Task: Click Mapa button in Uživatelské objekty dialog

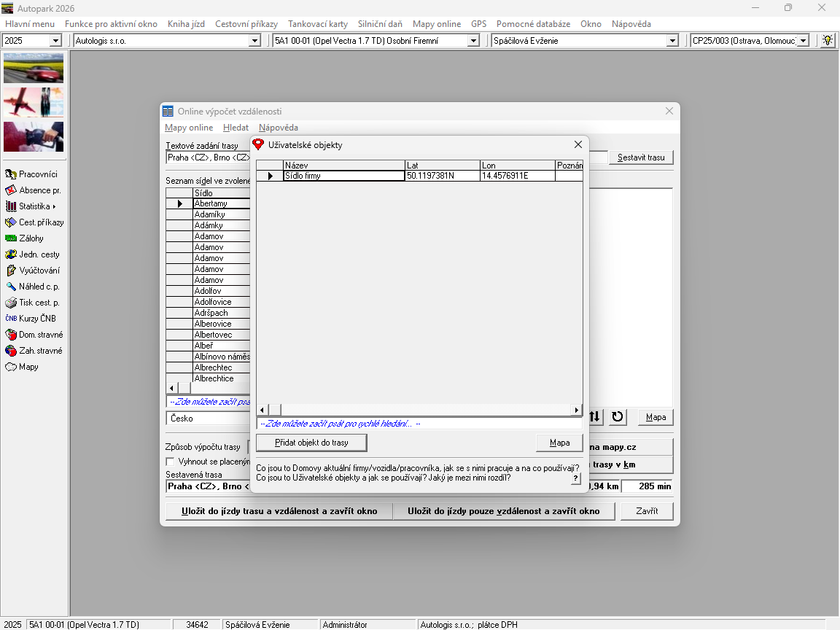Action: tap(559, 443)
